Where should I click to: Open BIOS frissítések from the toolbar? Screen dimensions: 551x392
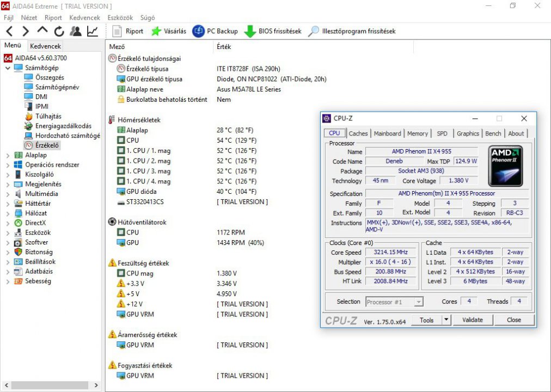pos(273,31)
